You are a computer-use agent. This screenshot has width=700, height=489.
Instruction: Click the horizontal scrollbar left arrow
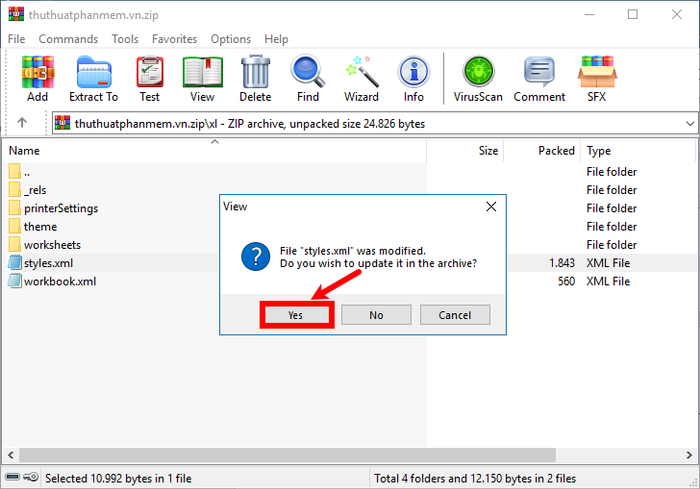click(x=11, y=455)
